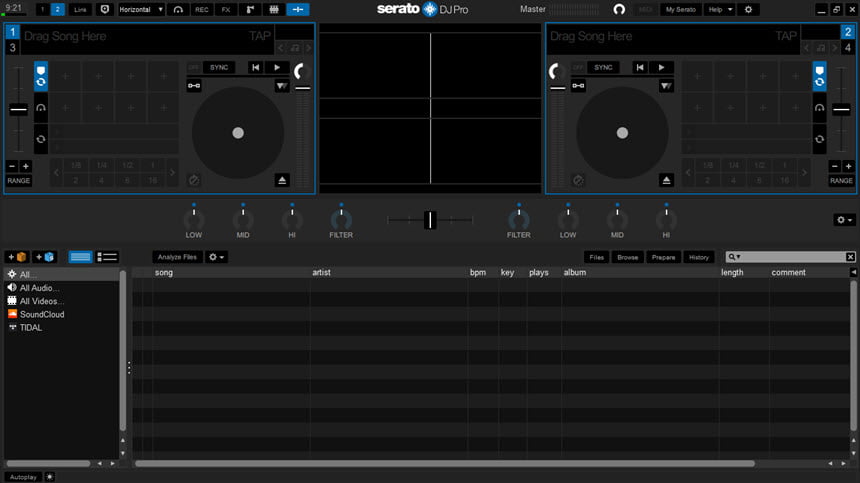Collapse column panel arrow right of comment
The image size is (860, 483).
[x=853, y=272]
